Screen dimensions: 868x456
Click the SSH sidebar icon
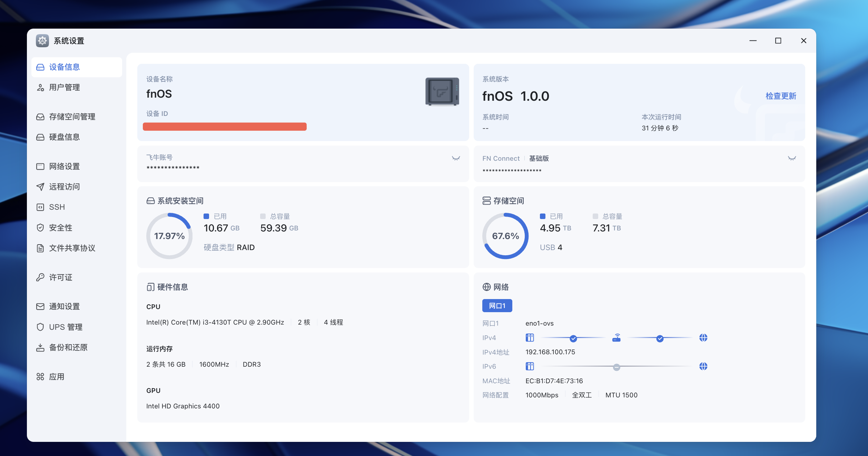tap(40, 207)
